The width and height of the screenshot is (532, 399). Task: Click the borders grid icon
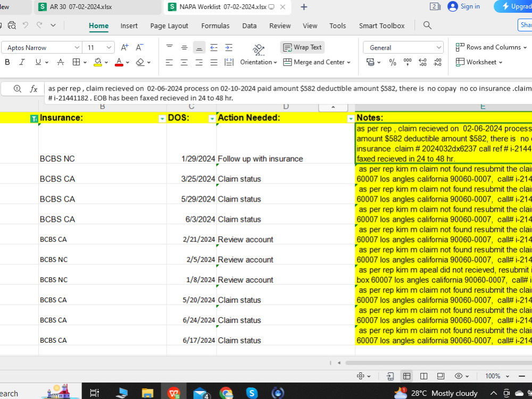coord(76,62)
